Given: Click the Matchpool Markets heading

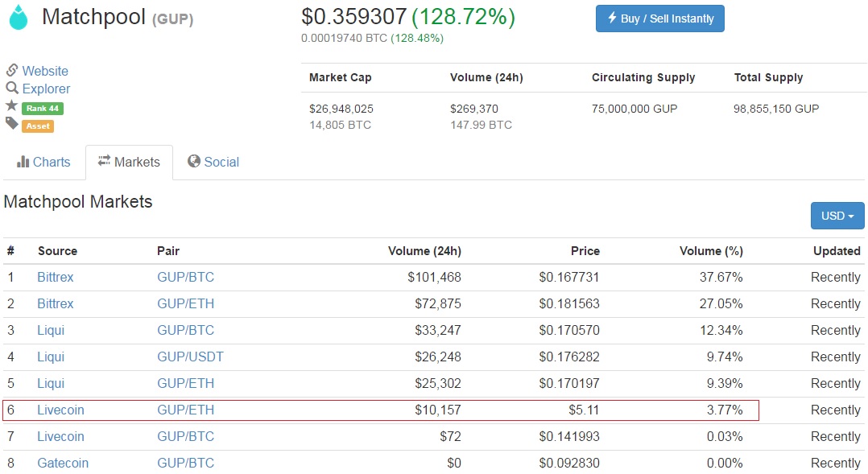Looking at the screenshot, I should click(x=78, y=202).
